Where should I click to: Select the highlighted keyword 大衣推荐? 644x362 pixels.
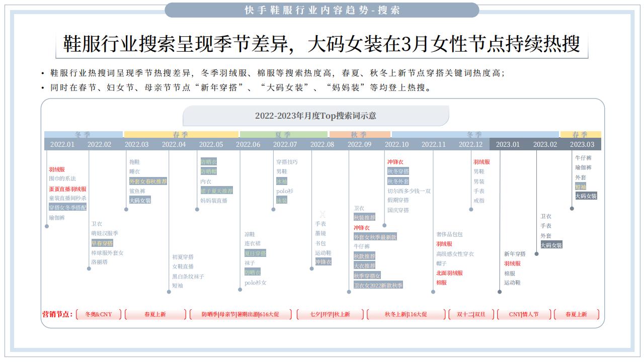(364, 265)
